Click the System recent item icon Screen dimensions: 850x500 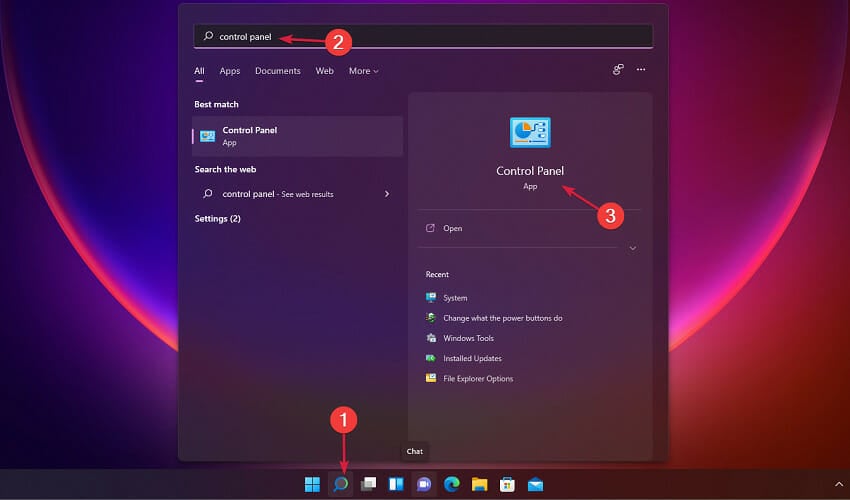pyautogui.click(x=431, y=297)
